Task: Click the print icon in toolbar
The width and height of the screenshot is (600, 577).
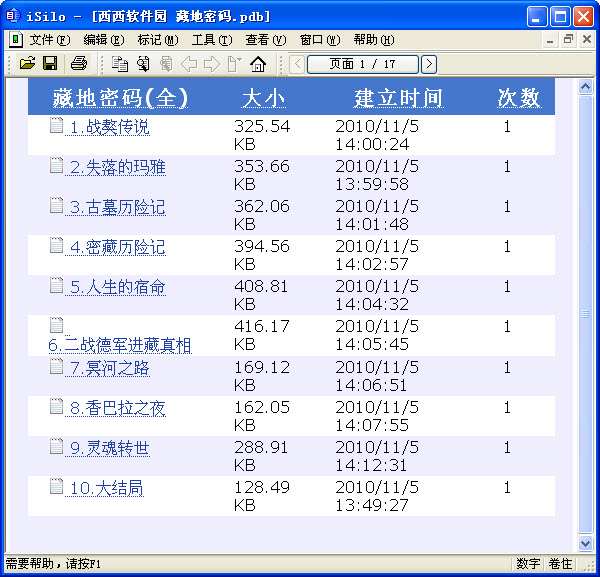Action: pos(79,64)
